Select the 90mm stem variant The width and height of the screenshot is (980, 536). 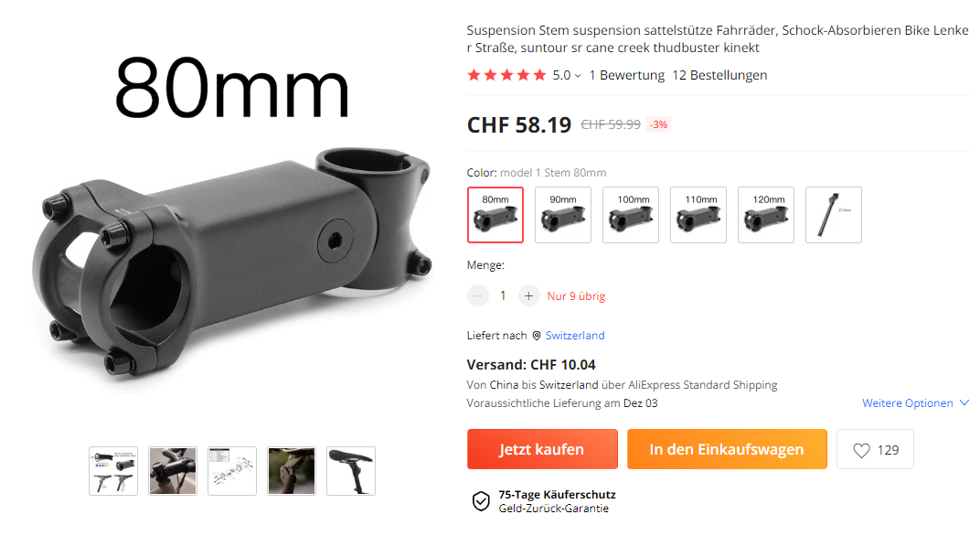[x=562, y=215]
